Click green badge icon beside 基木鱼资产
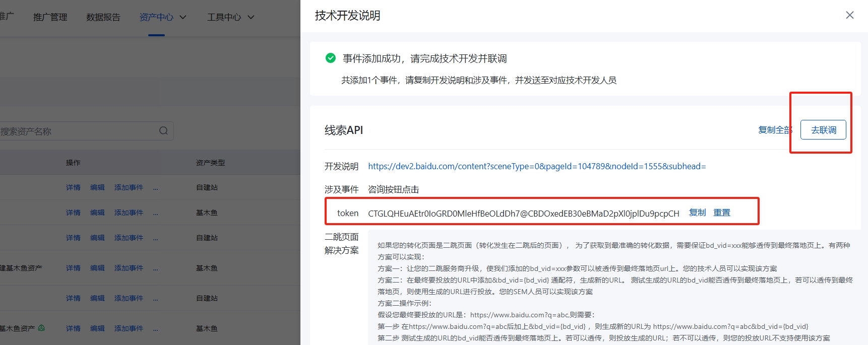The image size is (868, 345). pyautogui.click(x=41, y=328)
